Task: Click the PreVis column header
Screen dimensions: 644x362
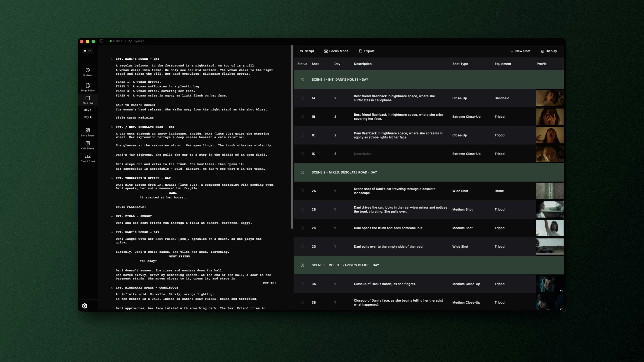Action: point(541,64)
